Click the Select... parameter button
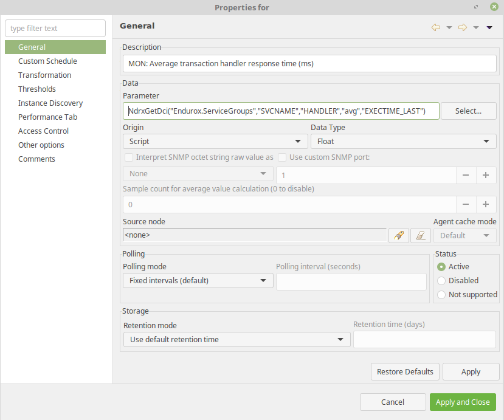 click(x=468, y=111)
